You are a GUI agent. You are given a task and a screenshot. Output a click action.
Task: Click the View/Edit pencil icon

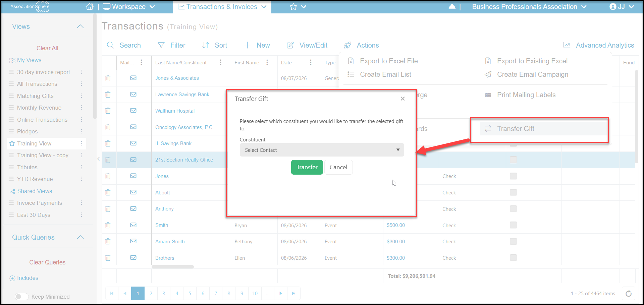point(290,45)
